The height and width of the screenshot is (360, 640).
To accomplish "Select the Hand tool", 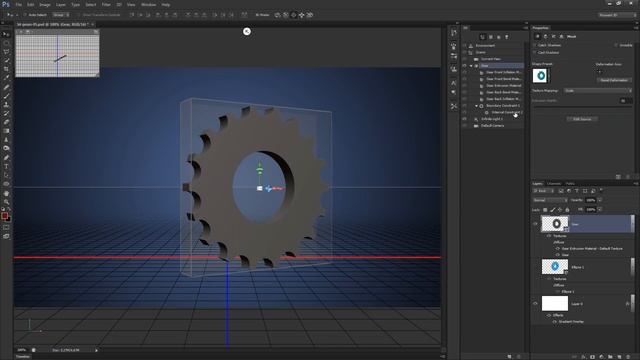I will tap(6, 193).
